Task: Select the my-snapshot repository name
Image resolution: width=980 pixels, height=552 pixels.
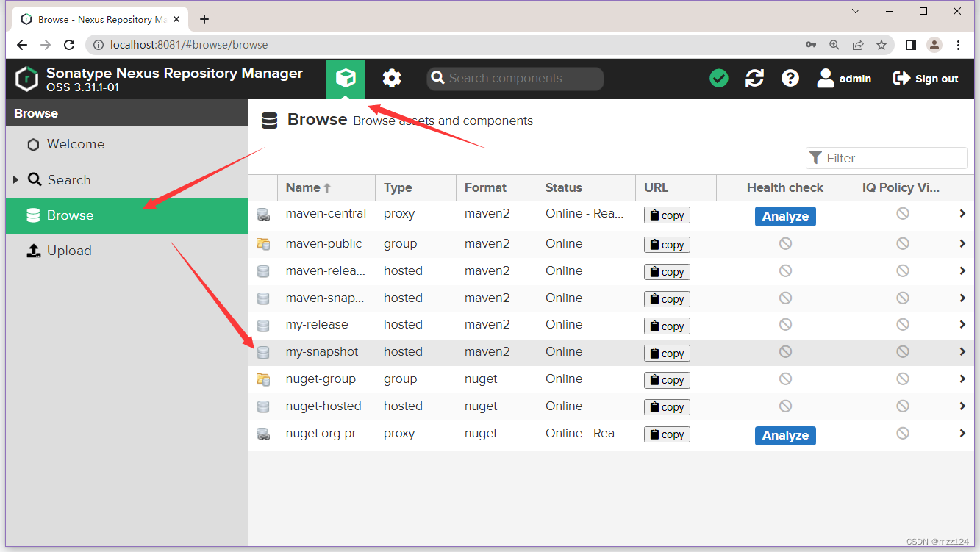Action: tap(322, 352)
